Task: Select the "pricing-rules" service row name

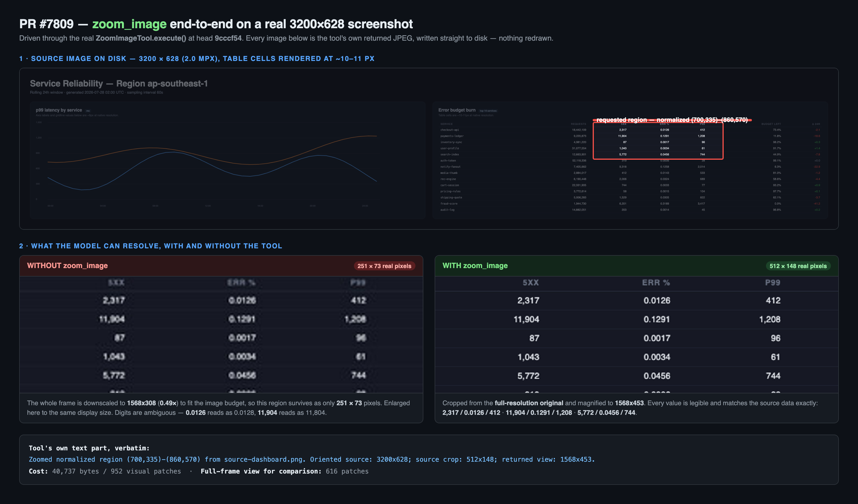Action: (x=450, y=191)
